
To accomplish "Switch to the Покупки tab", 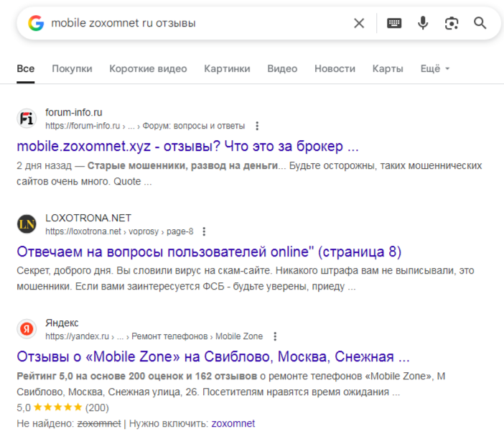I will point(72,68).
